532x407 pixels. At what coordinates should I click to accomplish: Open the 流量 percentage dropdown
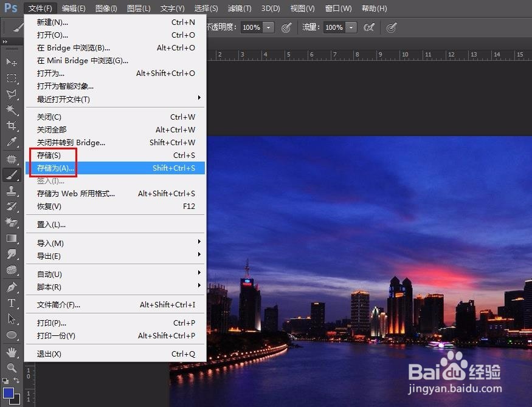[x=351, y=27]
